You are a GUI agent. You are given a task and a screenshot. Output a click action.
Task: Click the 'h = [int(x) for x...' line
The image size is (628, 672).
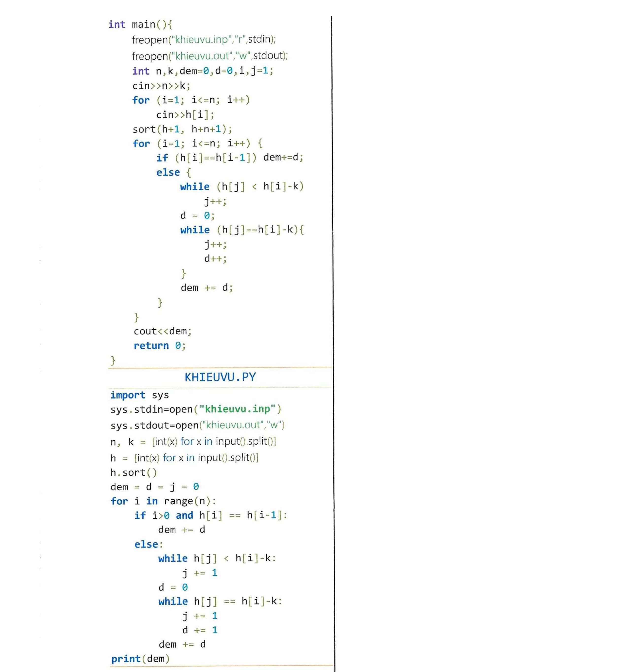pyautogui.click(x=184, y=458)
